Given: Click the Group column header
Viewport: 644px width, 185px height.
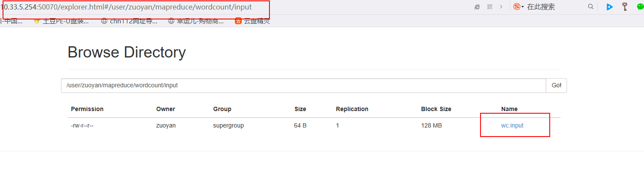Looking at the screenshot, I should pyautogui.click(x=222, y=109).
